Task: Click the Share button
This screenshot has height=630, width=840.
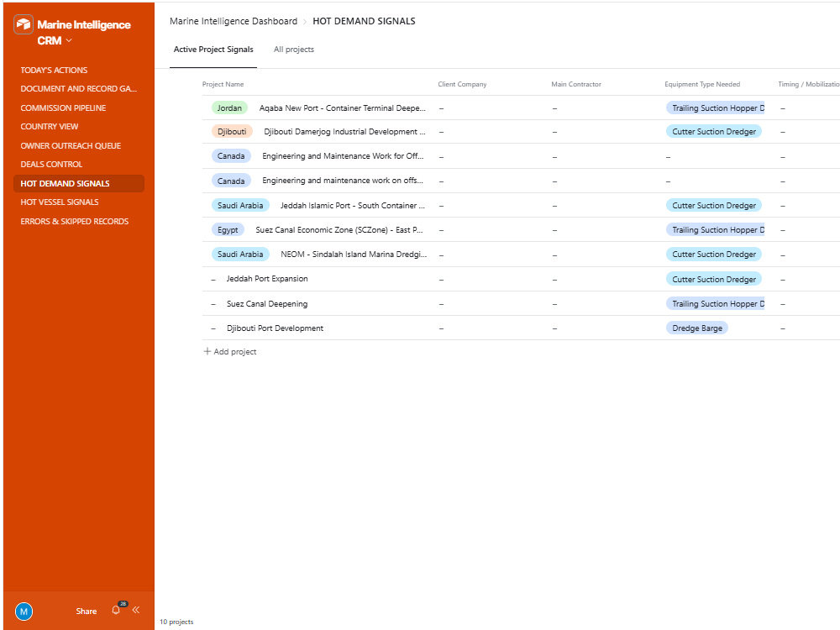Action: tap(87, 612)
